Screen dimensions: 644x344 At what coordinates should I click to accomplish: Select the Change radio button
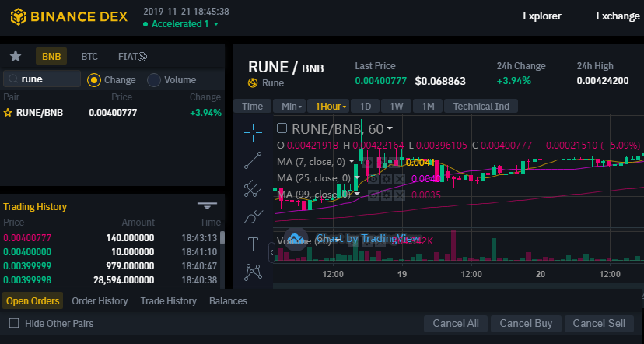(94, 80)
